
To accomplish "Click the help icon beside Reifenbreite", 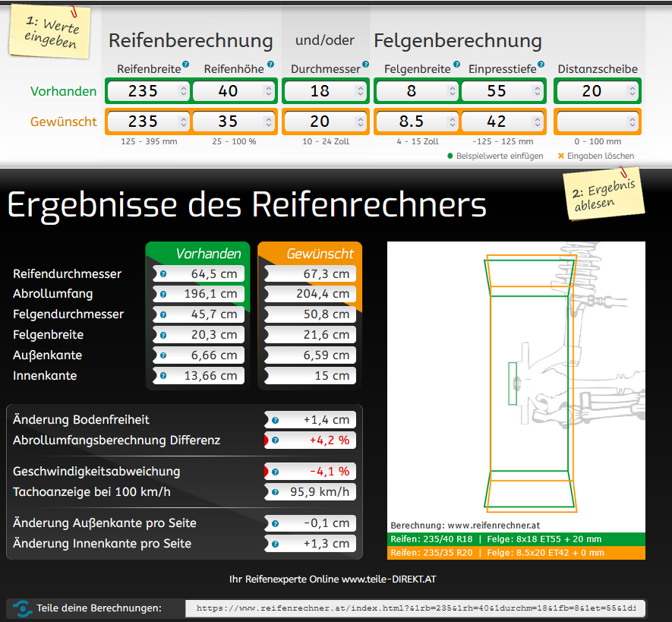I will tap(185, 65).
